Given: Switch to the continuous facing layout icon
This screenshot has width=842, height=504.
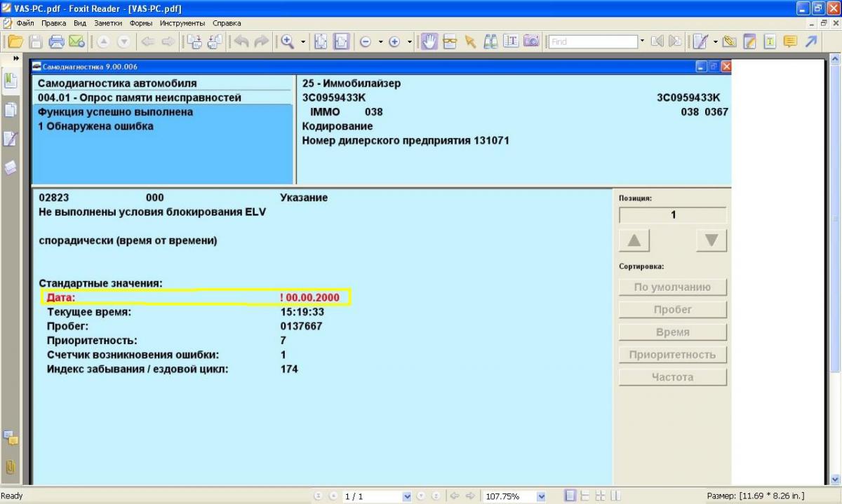Looking at the screenshot, I should pos(615,496).
